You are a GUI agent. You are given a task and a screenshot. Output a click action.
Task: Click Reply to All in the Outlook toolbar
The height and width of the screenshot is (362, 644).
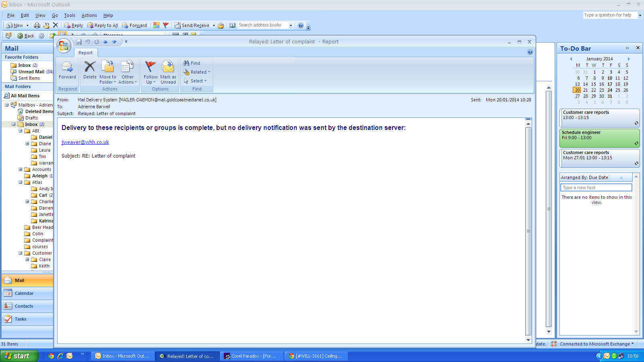pos(103,25)
